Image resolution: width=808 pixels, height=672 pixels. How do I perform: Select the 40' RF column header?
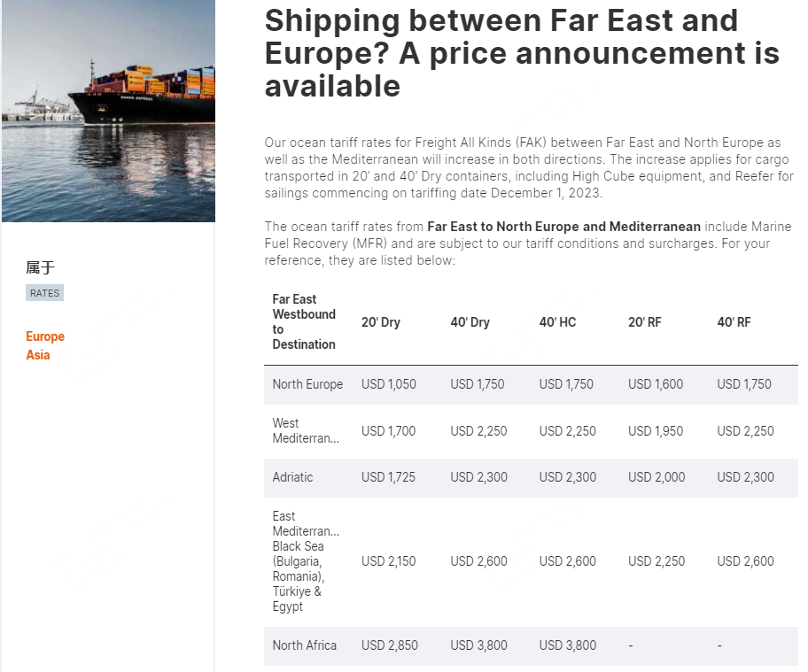click(734, 322)
